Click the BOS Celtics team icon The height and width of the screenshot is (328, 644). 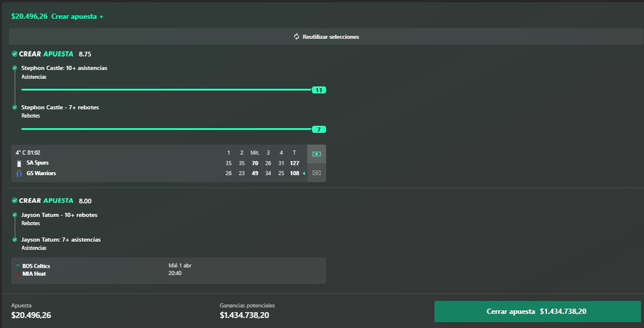coord(18,266)
